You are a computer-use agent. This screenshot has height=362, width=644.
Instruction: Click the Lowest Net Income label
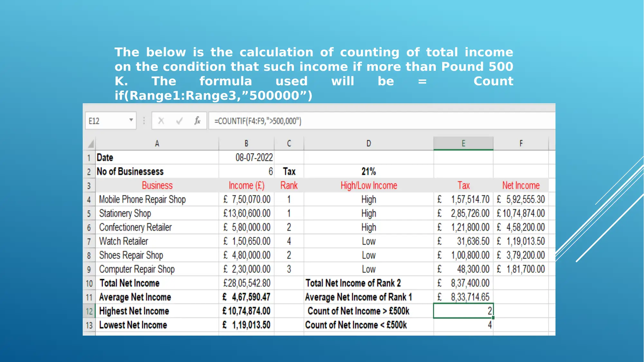[157, 325]
